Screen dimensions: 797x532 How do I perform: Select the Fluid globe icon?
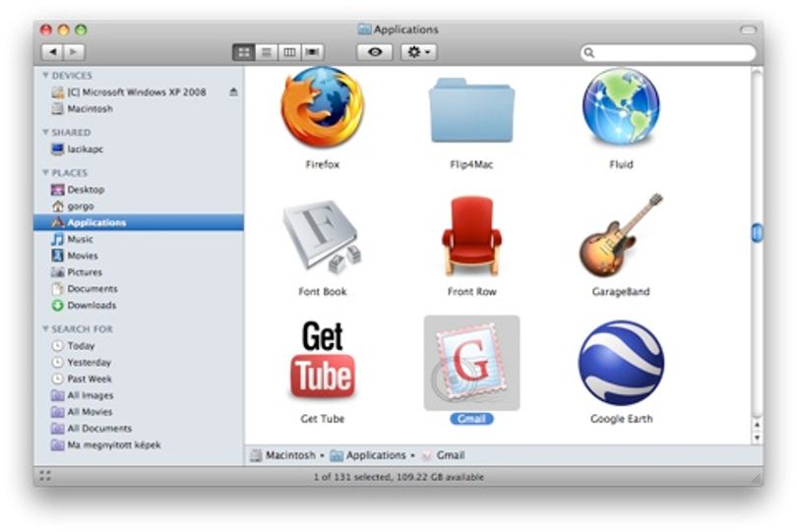click(621, 107)
